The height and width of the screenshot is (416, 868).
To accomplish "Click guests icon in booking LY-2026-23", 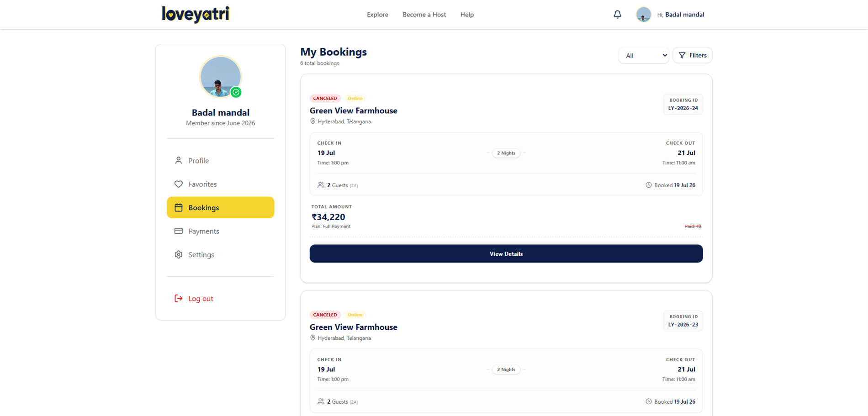I will tap(321, 401).
